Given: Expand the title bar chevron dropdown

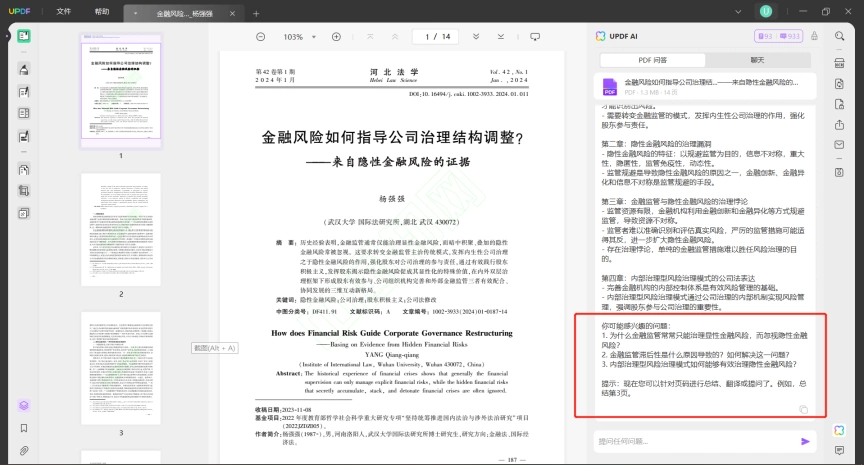Looking at the screenshot, I should pos(738,12).
